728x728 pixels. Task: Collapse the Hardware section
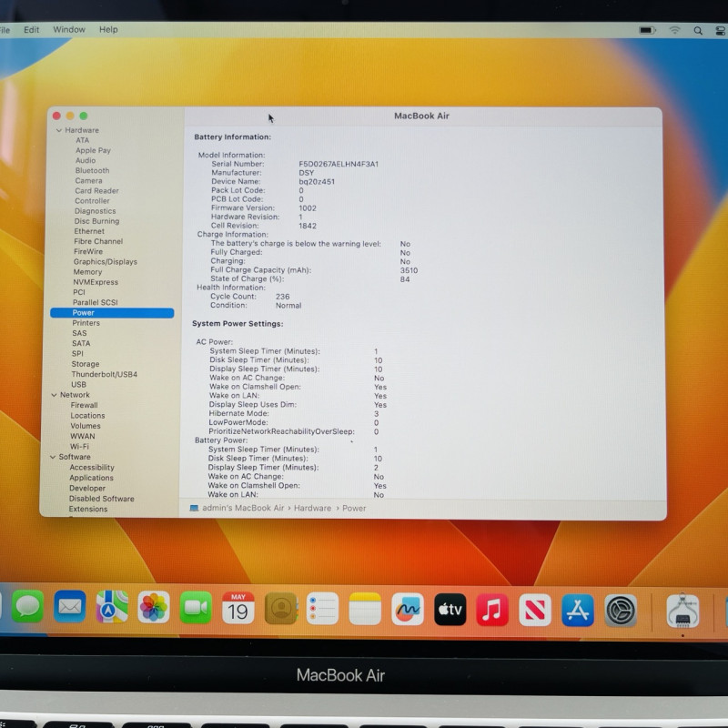[59, 130]
